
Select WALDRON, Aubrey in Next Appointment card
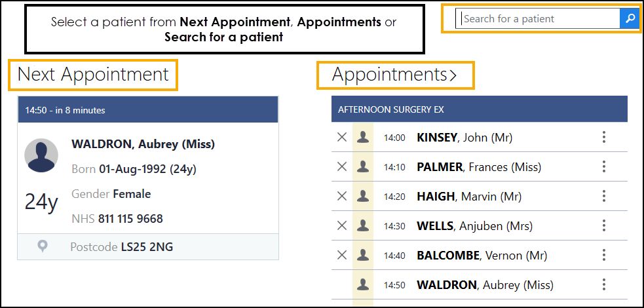143,144
